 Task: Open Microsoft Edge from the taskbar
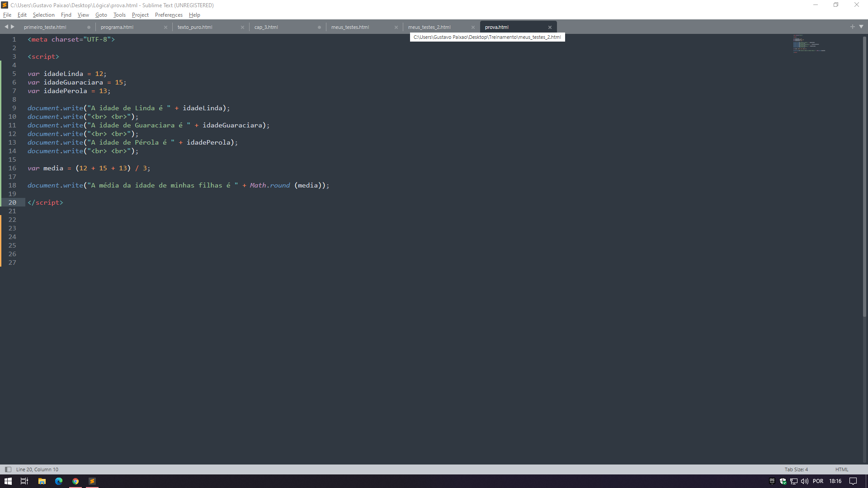(x=59, y=481)
